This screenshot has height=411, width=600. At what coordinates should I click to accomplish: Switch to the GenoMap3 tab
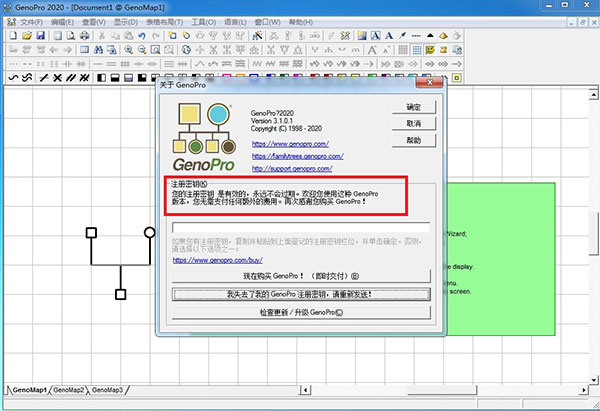108,390
